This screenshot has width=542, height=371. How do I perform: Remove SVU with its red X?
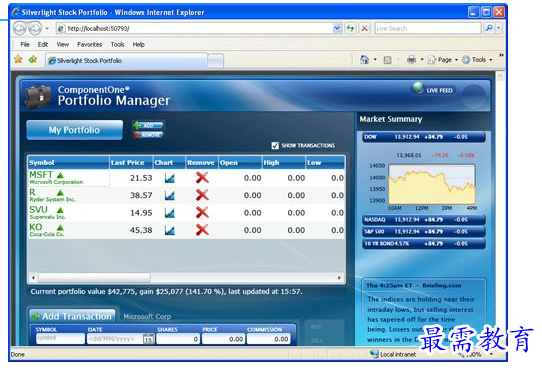202,212
